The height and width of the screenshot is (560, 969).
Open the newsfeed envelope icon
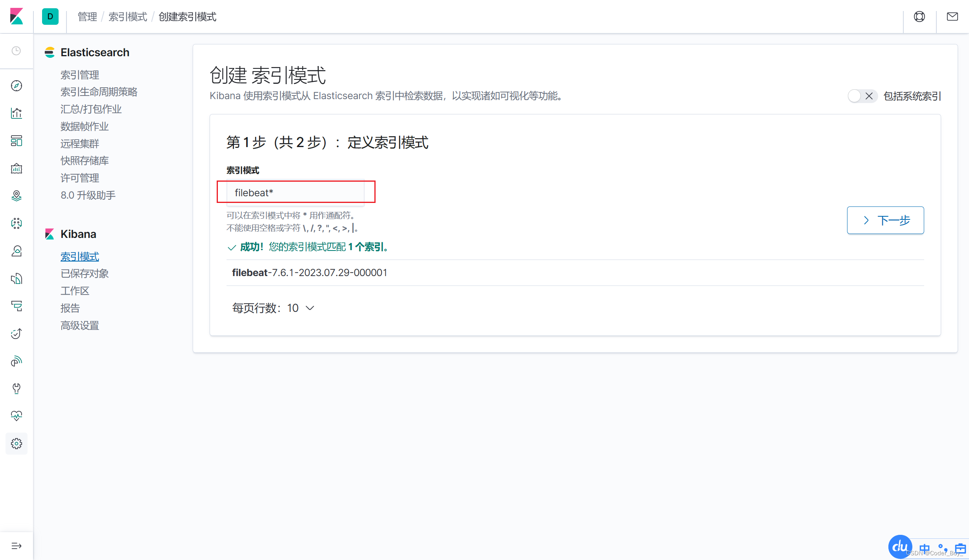(x=952, y=17)
